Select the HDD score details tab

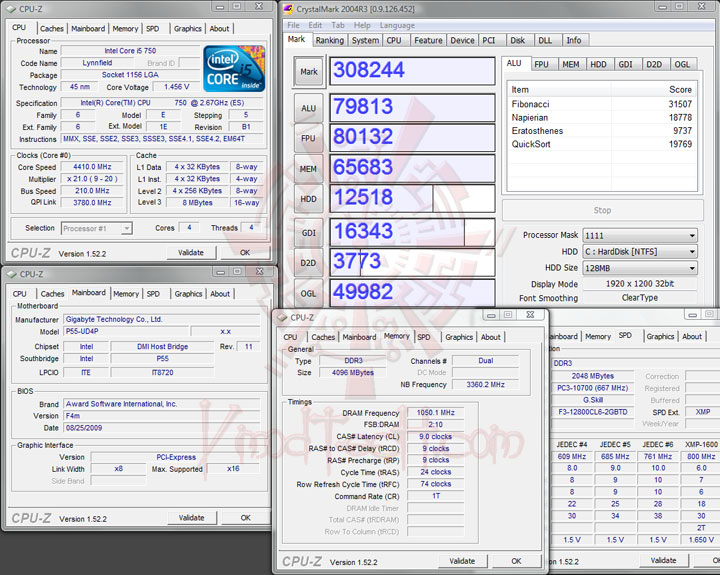(x=598, y=65)
